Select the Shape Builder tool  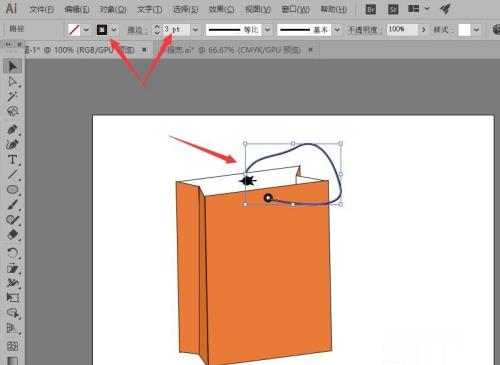click(x=13, y=313)
